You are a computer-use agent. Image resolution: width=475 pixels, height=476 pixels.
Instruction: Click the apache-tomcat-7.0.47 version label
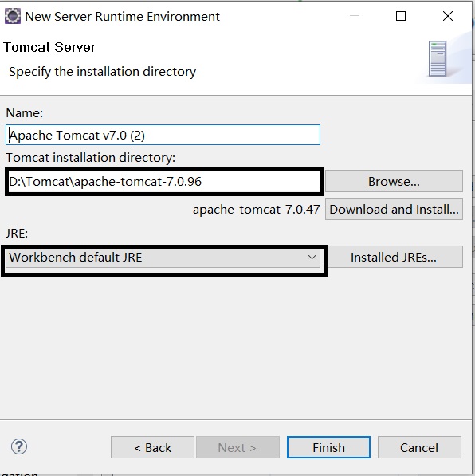257,210
